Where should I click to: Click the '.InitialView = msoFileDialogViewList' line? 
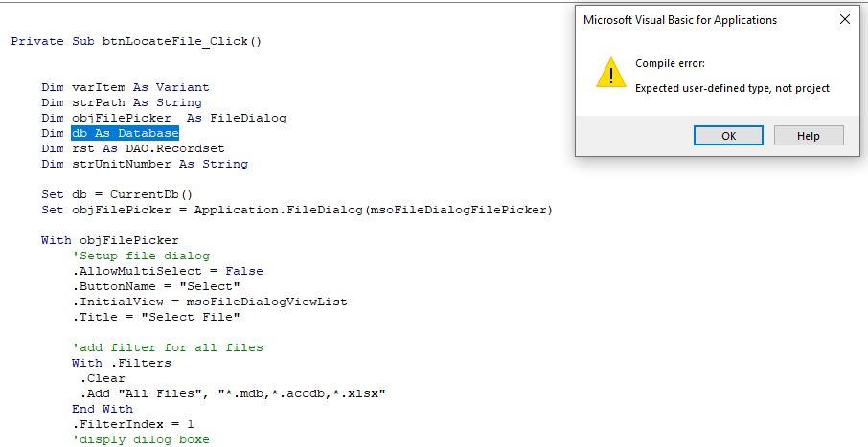(209, 302)
